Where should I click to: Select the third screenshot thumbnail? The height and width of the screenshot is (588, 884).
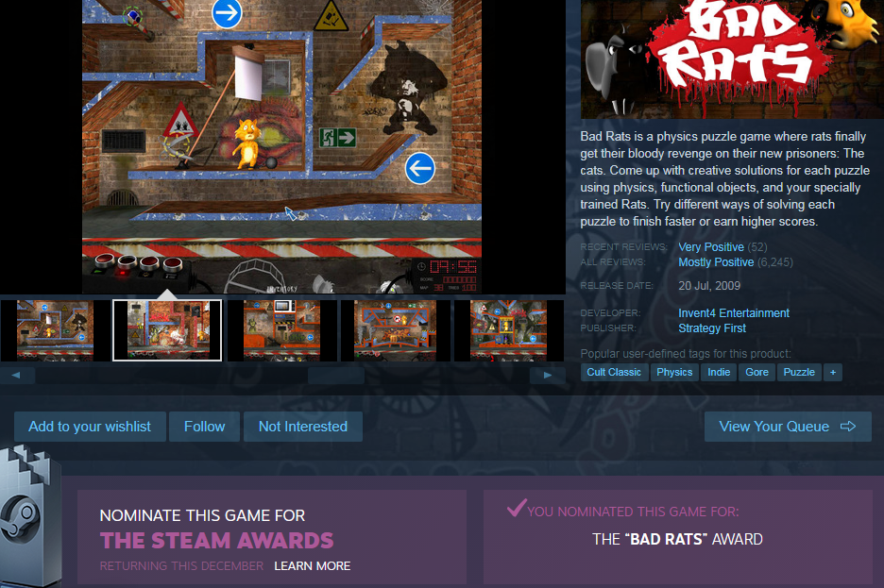[x=281, y=330]
